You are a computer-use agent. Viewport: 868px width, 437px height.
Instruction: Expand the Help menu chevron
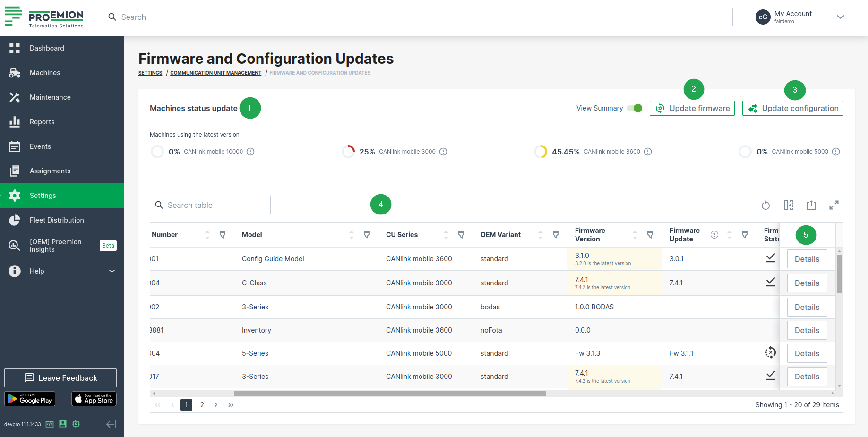(112, 271)
